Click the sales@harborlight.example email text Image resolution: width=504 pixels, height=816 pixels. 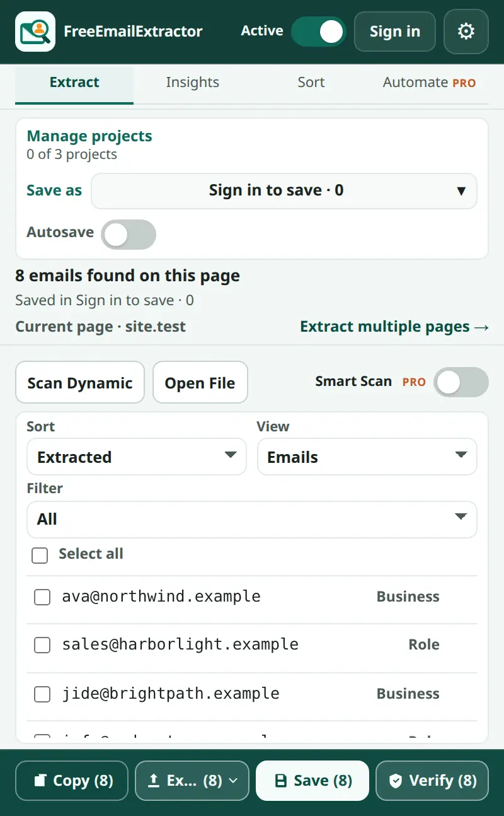pos(180,644)
